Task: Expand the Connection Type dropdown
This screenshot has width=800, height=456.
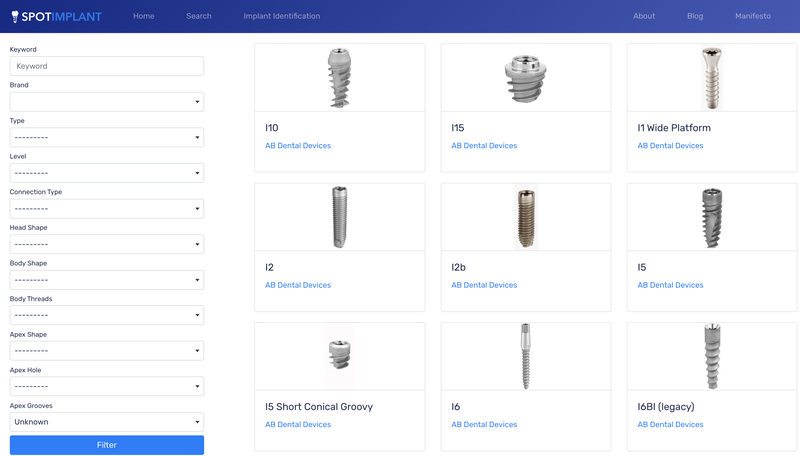Action: pyautogui.click(x=107, y=209)
